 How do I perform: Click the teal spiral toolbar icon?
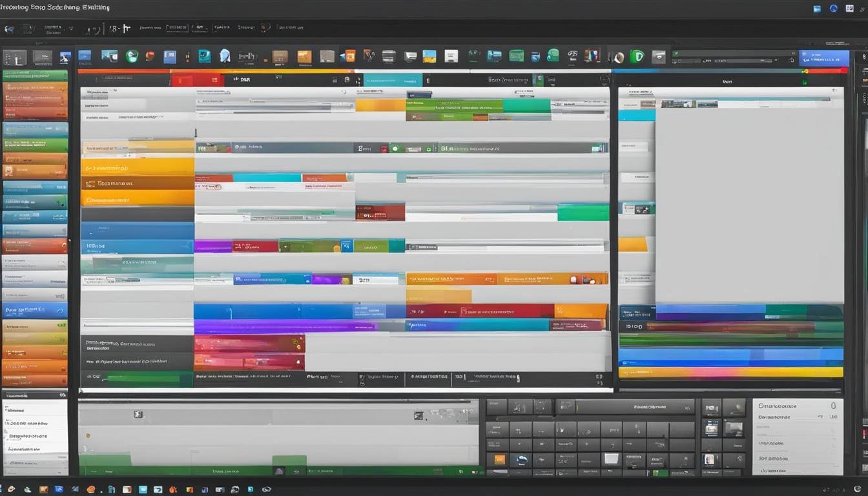553,56
